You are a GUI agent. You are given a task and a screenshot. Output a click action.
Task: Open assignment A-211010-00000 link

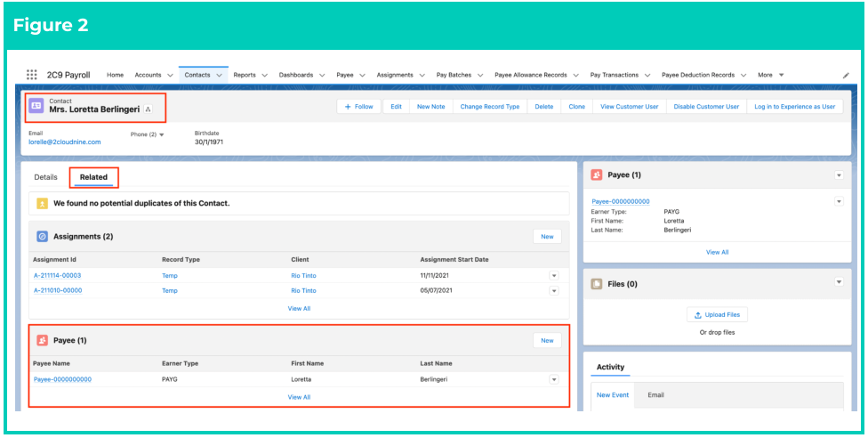tap(58, 290)
